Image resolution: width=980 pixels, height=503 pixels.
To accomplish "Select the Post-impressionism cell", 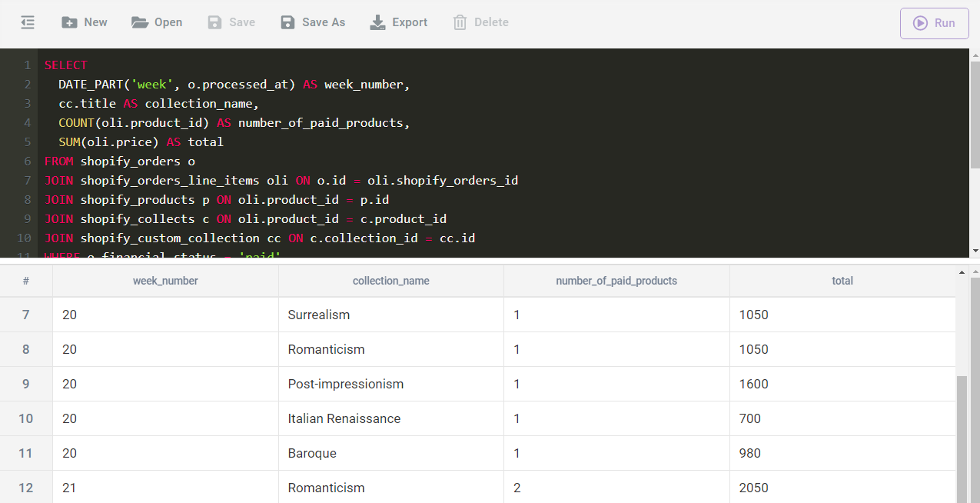I will coord(391,384).
